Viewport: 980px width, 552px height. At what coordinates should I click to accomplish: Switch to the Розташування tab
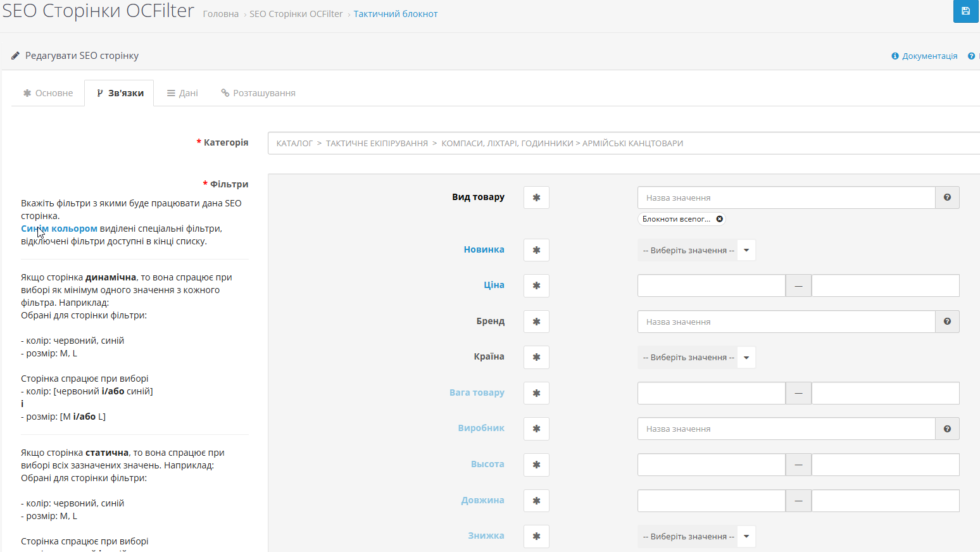pos(258,93)
